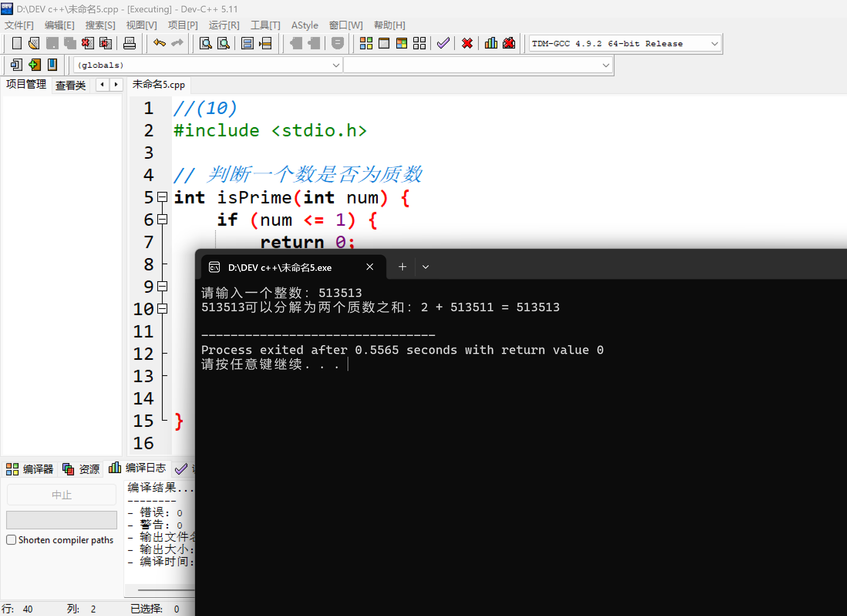Click the Find magnifier icon
Viewport: 847px width, 616px height.
205,43
